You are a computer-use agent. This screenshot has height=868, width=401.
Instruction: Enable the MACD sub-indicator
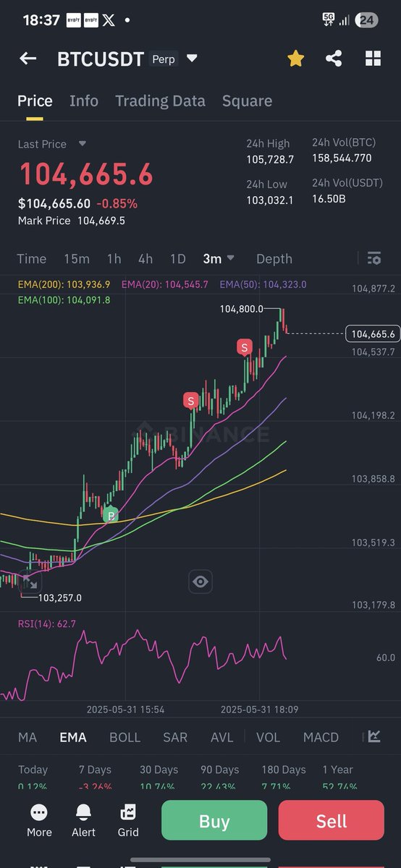tap(321, 737)
